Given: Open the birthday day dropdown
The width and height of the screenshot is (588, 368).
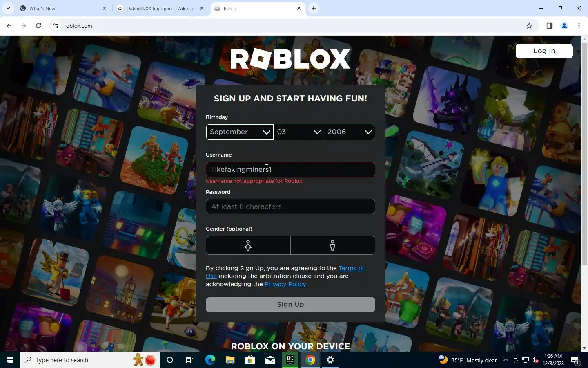Looking at the screenshot, I should tap(298, 132).
